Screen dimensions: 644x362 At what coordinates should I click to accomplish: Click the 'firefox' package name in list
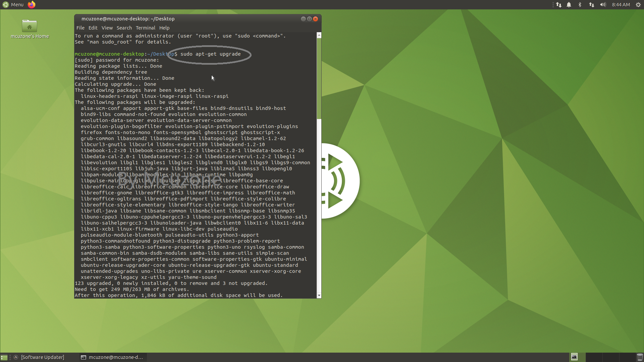(x=91, y=132)
